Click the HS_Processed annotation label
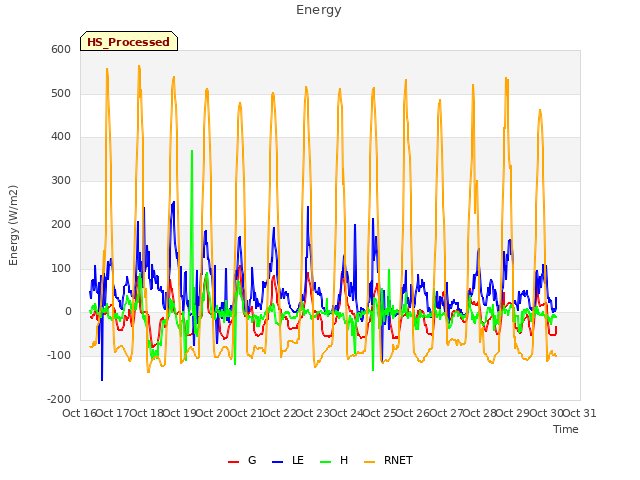640x480 pixels. tap(129, 41)
